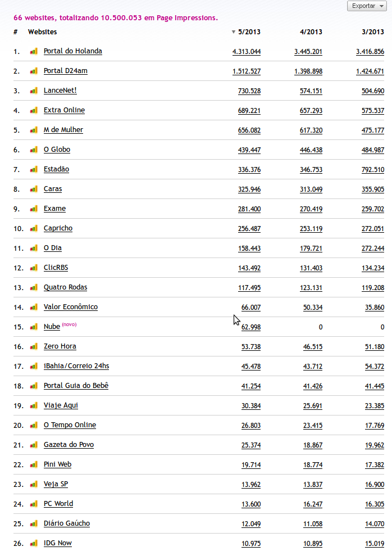Click the chart icon next to Nube

tap(34, 327)
